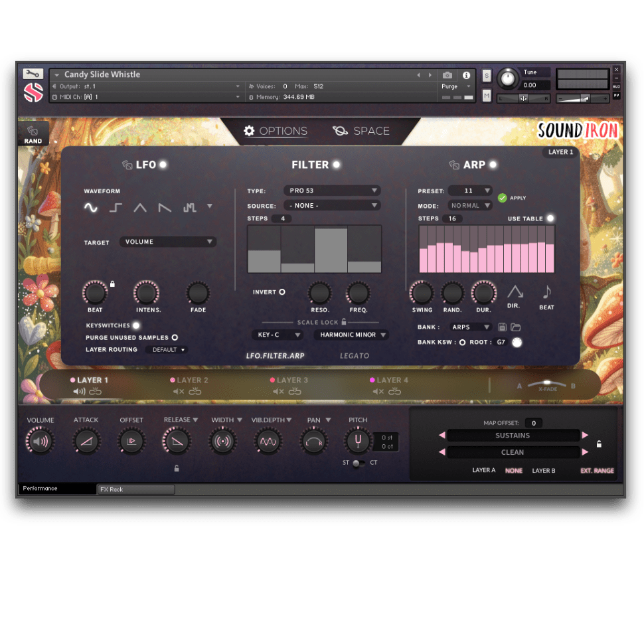This screenshot has height=644, width=644.
Task: Toggle lock below Release knob
Action: click(177, 468)
